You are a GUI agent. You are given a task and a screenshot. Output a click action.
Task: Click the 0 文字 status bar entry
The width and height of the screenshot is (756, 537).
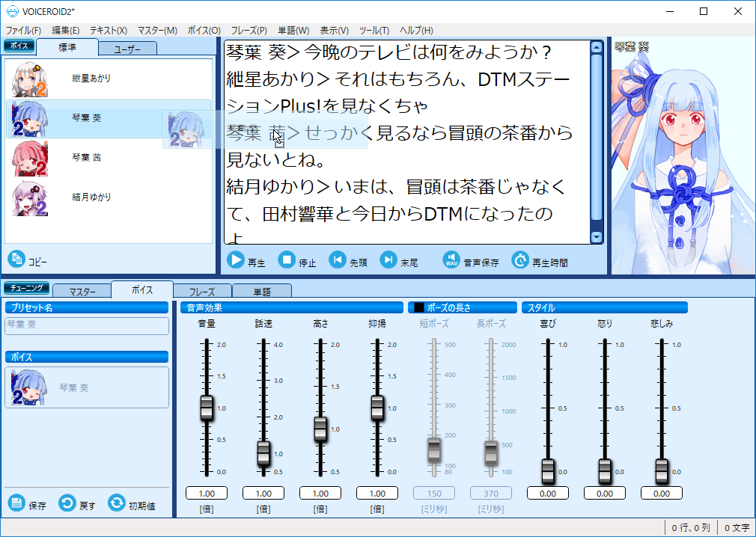click(737, 528)
